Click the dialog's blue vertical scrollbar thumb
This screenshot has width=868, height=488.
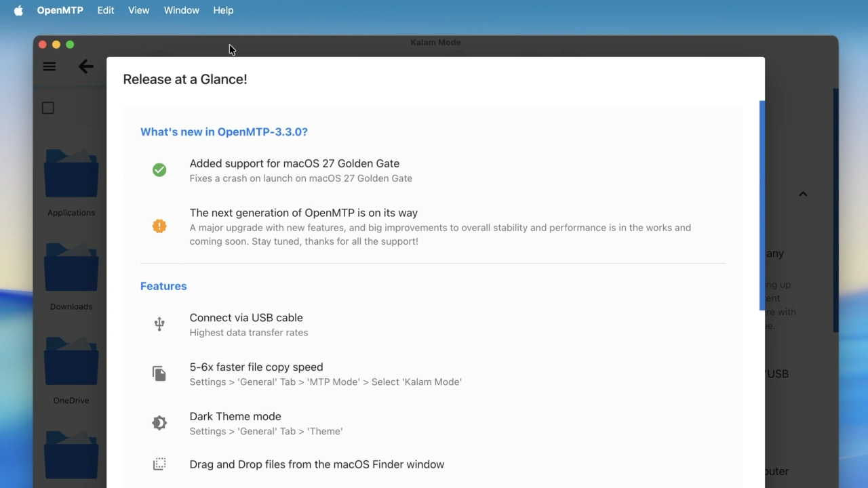pos(762,205)
